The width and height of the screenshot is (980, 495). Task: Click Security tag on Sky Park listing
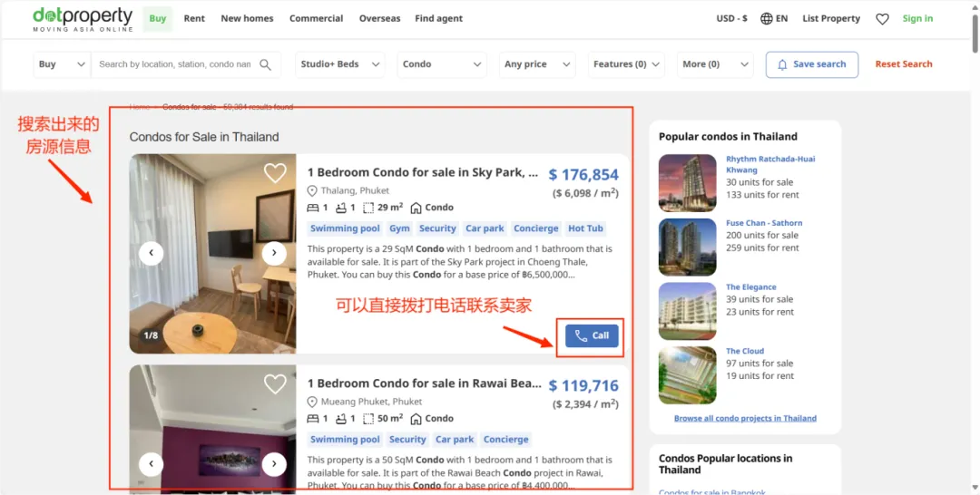[x=437, y=228]
